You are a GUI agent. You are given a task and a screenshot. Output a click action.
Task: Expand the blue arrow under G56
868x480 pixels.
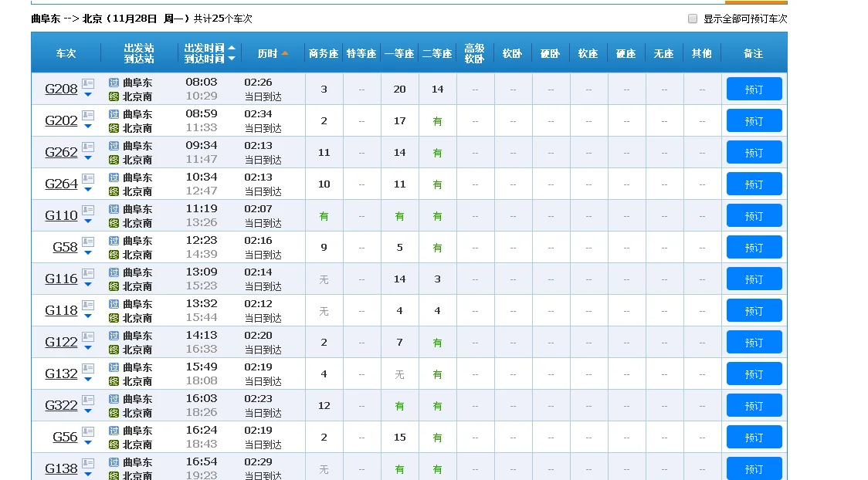coord(88,443)
